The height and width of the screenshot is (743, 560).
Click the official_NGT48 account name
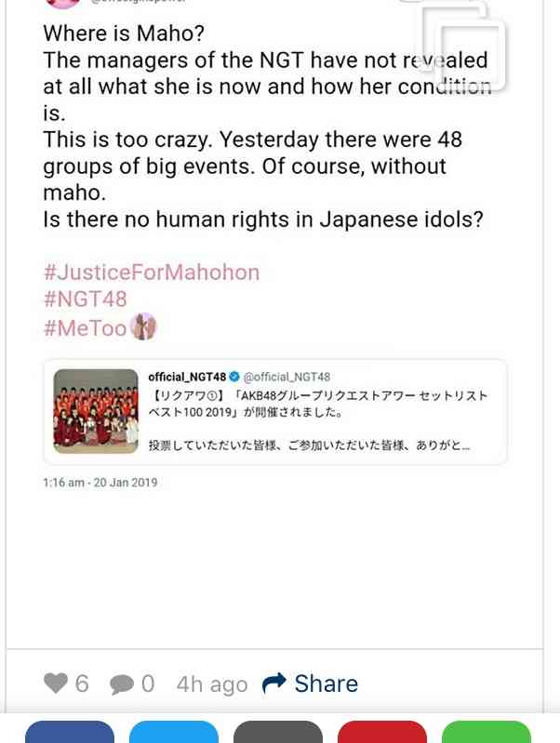[x=187, y=377]
